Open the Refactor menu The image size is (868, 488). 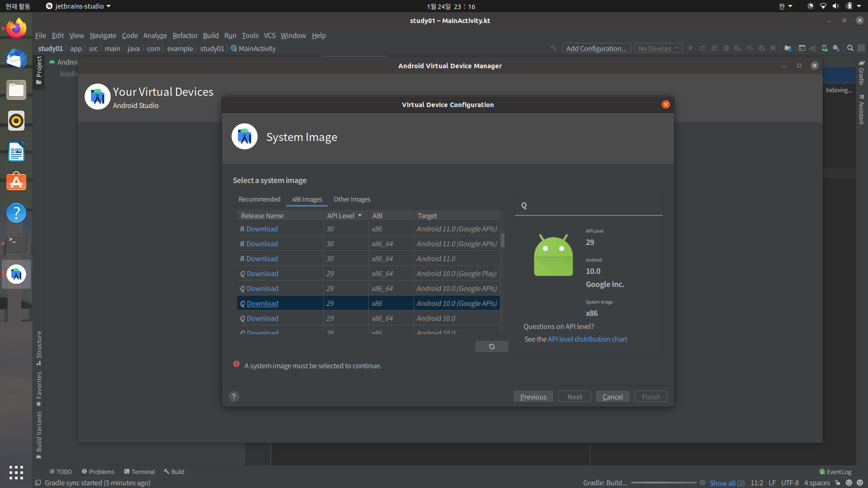pos(185,35)
